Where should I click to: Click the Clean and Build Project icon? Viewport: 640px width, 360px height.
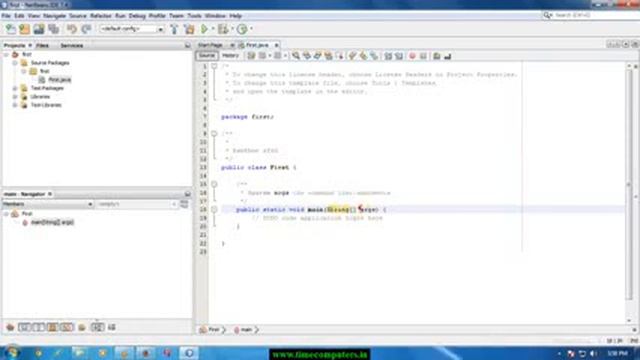189,29
